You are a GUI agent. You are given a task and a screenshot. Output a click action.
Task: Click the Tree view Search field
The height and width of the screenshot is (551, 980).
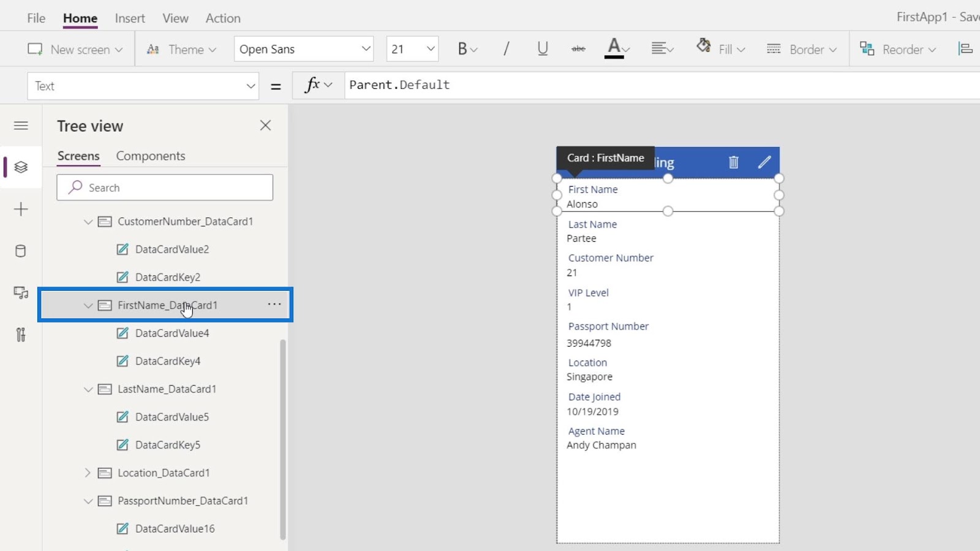[x=165, y=187]
